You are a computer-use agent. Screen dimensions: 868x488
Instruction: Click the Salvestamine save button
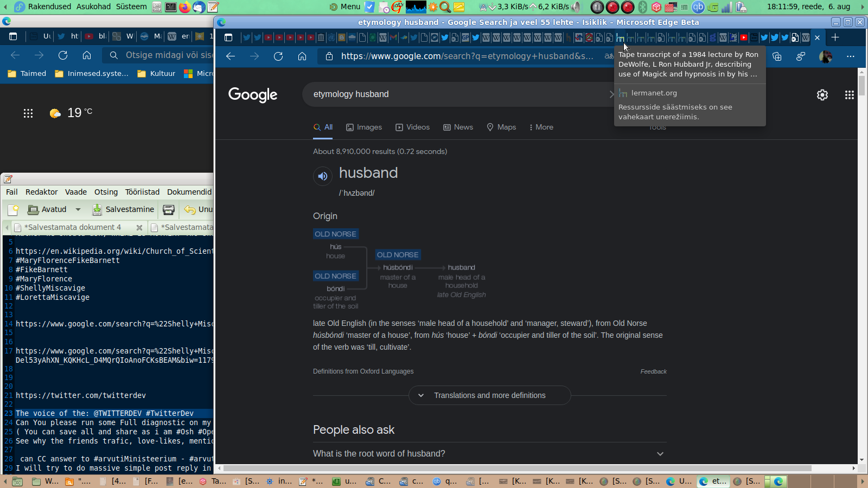(x=123, y=210)
